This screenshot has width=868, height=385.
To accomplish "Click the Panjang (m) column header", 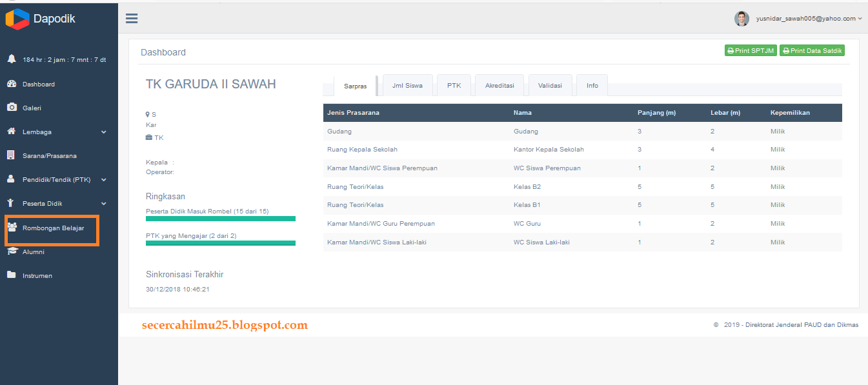I will pyautogui.click(x=656, y=113).
